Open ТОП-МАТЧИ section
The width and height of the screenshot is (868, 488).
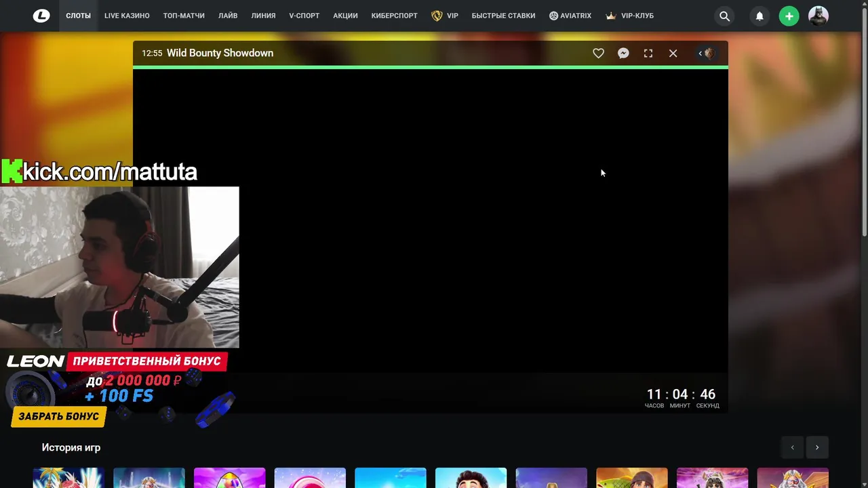click(x=184, y=16)
